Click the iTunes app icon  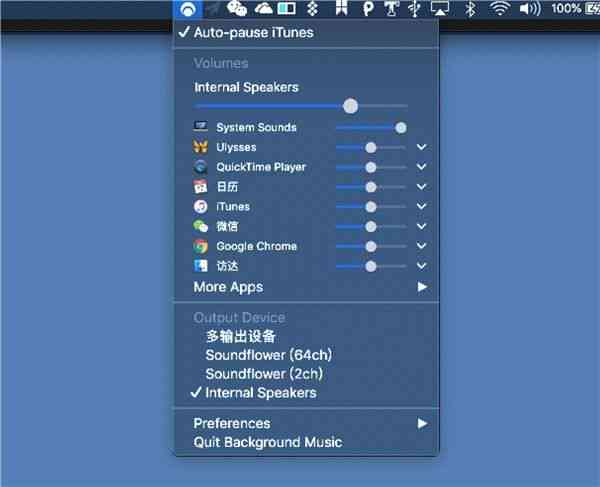pos(201,207)
